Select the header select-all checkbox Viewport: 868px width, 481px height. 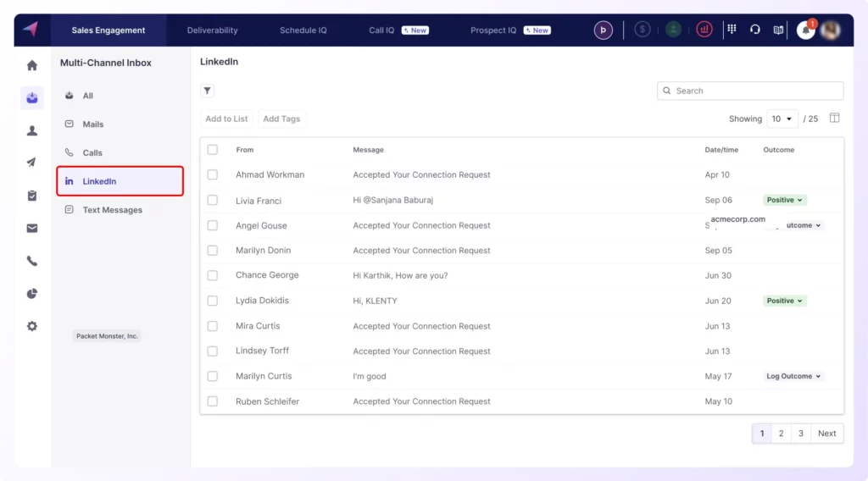pyautogui.click(x=213, y=149)
